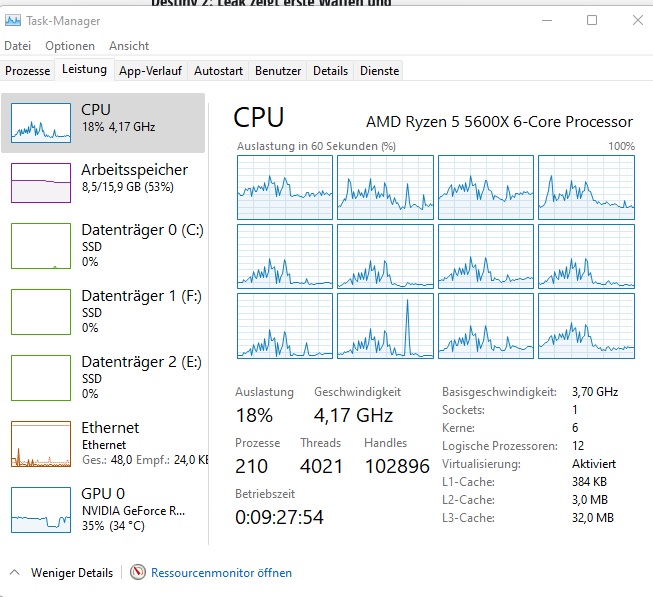
Task: Open Ressourcenmonitor öffnen link
Action: 221,573
